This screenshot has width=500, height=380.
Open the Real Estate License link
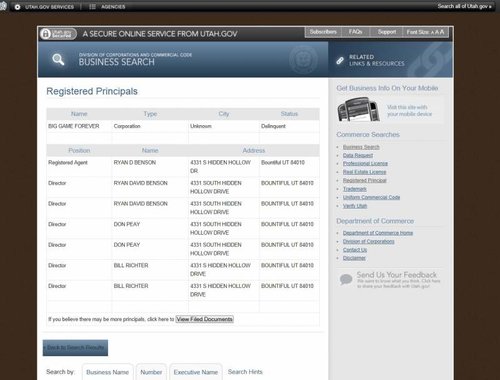pos(364,172)
